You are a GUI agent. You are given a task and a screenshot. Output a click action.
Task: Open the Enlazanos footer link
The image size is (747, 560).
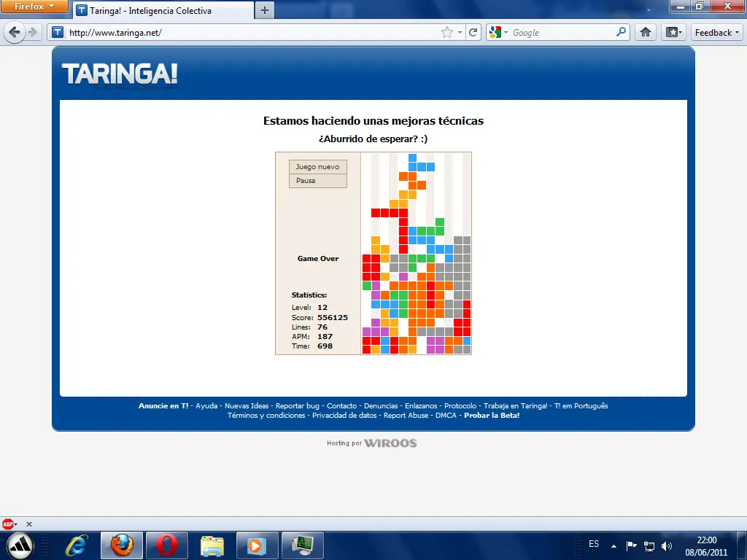[421, 405]
